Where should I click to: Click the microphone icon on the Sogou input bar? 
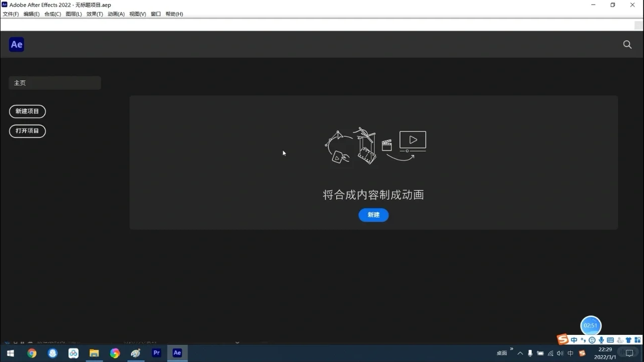pyautogui.click(x=601, y=340)
